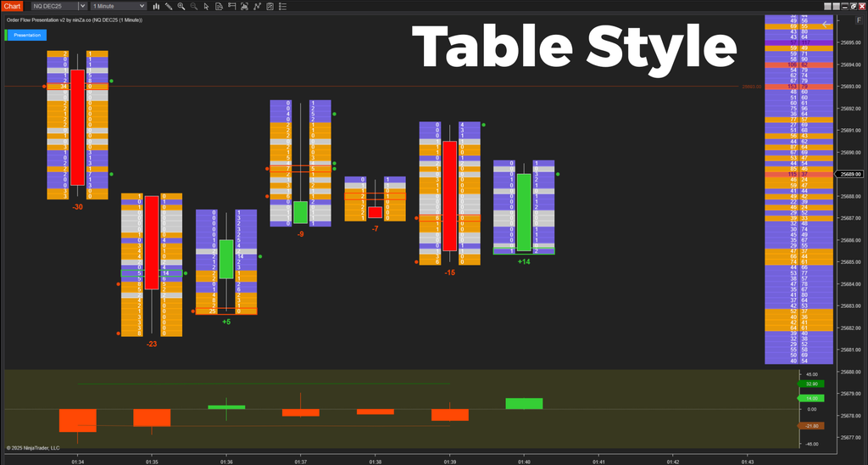Click the -7 delta label

(x=375, y=228)
